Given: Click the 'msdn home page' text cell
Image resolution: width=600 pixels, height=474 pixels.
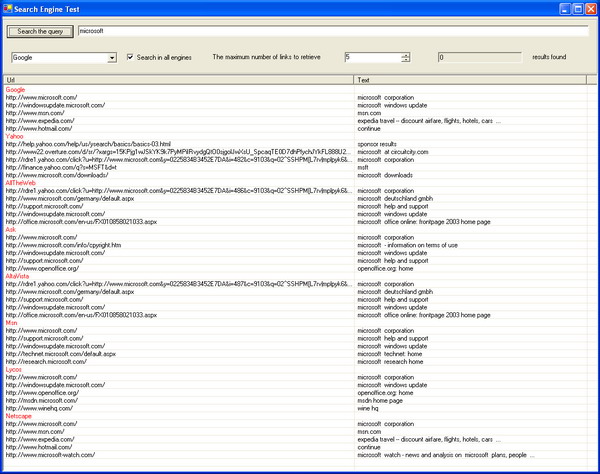Looking at the screenshot, I should pyautogui.click(x=380, y=401).
